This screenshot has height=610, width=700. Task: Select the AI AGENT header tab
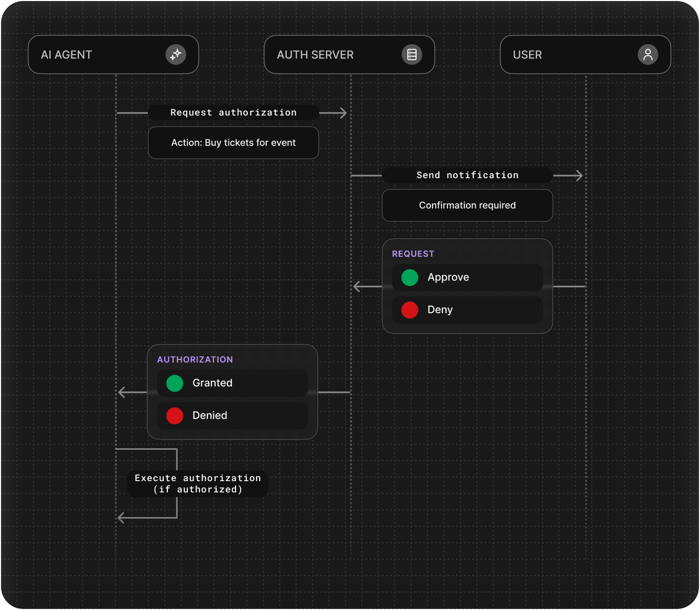tap(113, 54)
